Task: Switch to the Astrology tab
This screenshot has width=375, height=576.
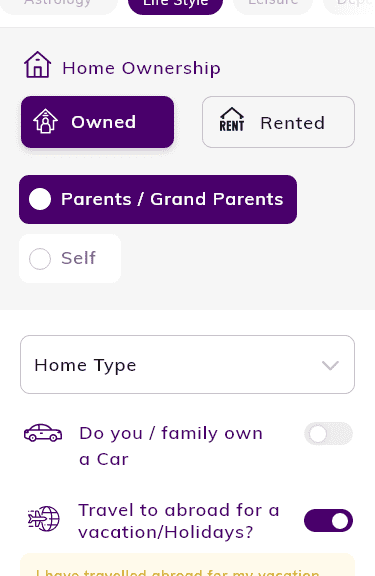Action: tap(58, 4)
